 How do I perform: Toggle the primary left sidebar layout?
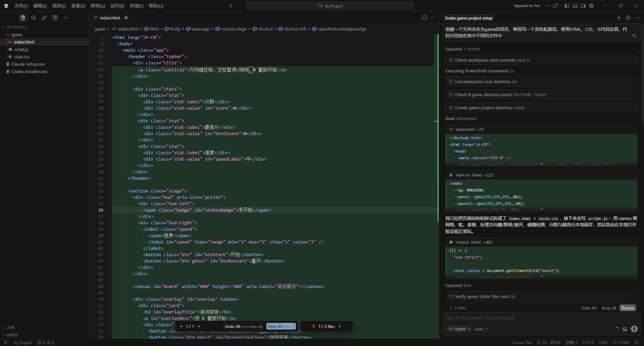click(567, 6)
